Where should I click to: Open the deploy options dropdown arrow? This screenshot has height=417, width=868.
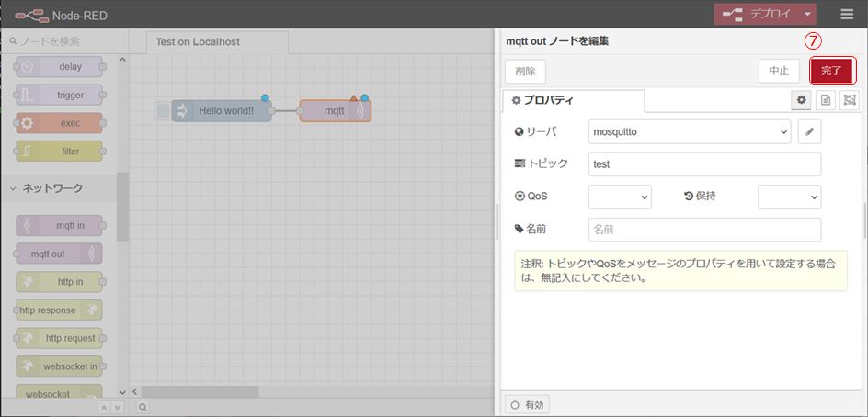click(806, 15)
